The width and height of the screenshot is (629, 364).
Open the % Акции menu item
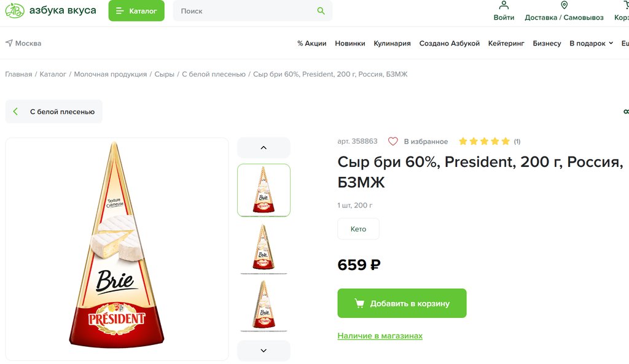(312, 44)
